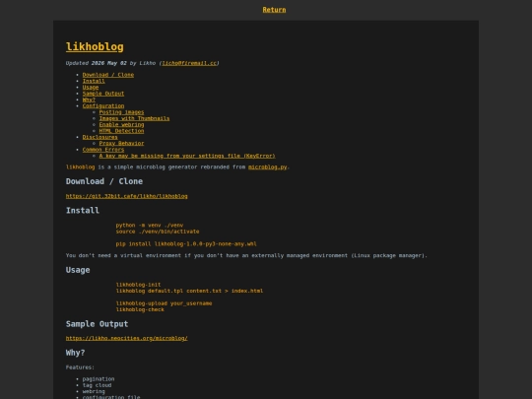The image size is (532, 399).
Task: Click the pip install likhoblog command
Action: point(186,244)
